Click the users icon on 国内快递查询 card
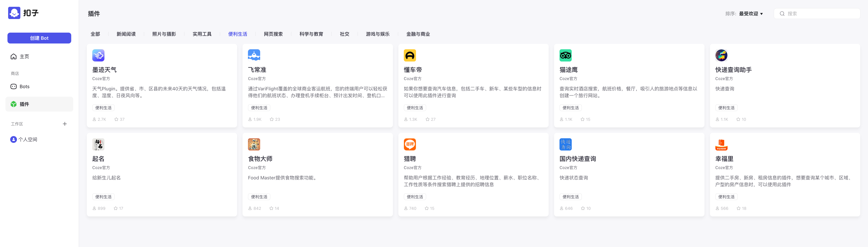Viewport: 868px width, 247px height. tap(561, 209)
